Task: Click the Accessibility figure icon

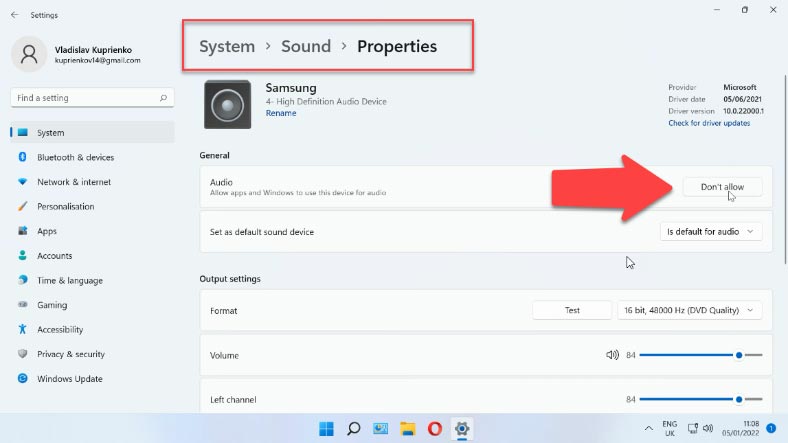Action: (x=23, y=329)
